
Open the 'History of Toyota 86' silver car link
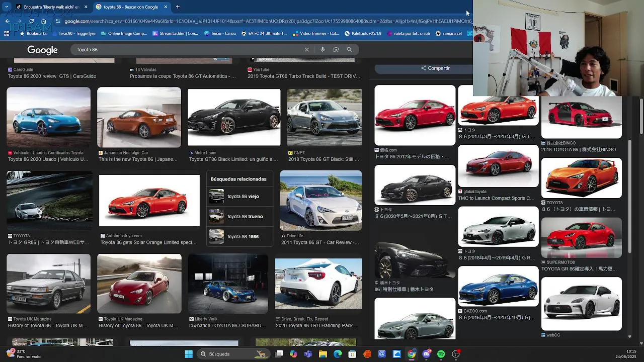47,326
